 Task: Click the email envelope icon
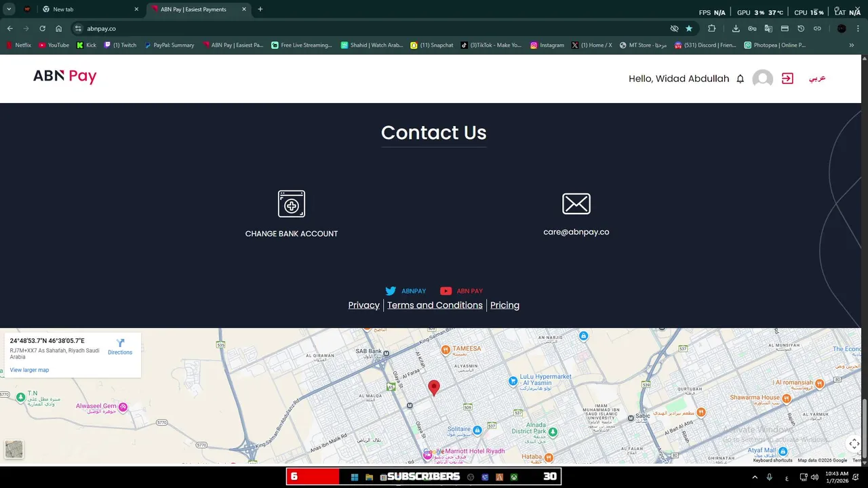click(576, 203)
